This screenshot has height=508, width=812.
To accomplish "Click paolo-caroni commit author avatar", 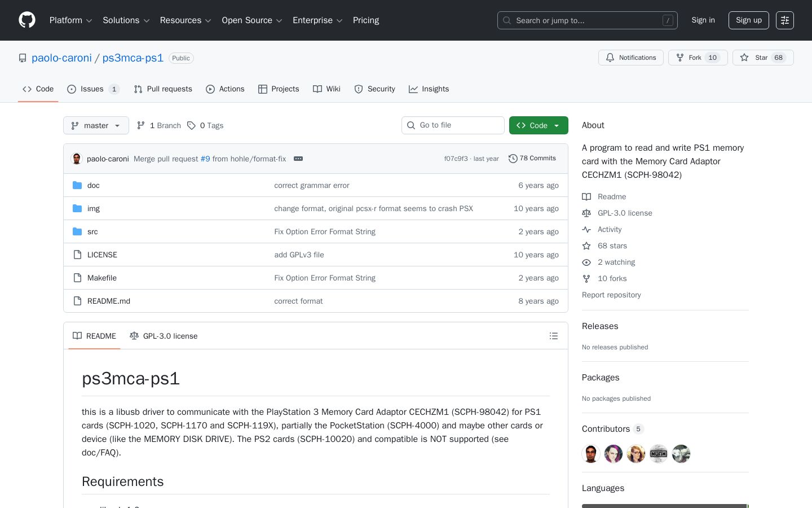I will click(x=77, y=159).
